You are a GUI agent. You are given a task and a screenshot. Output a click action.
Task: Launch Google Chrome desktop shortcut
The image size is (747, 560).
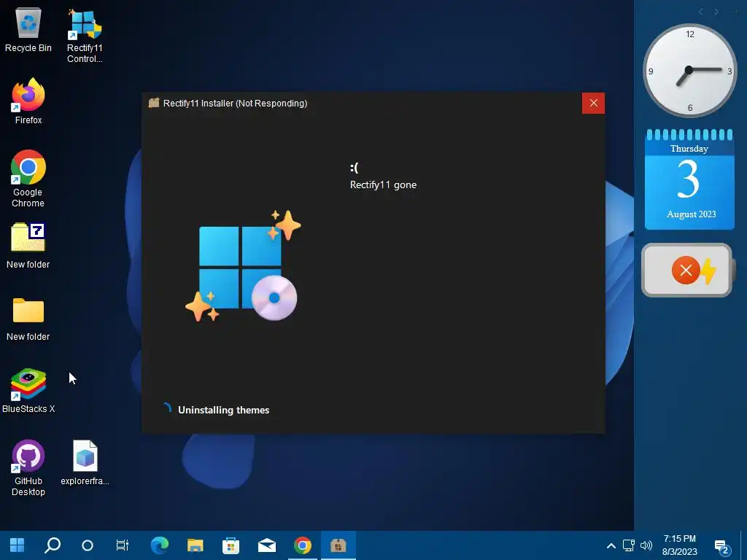pos(28,179)
